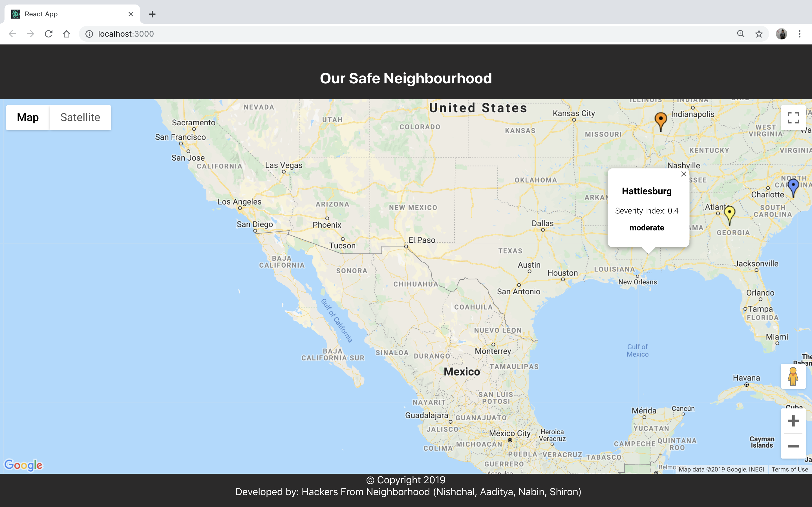Go to browser home page
812x507 pixels.
coord(67,34)
